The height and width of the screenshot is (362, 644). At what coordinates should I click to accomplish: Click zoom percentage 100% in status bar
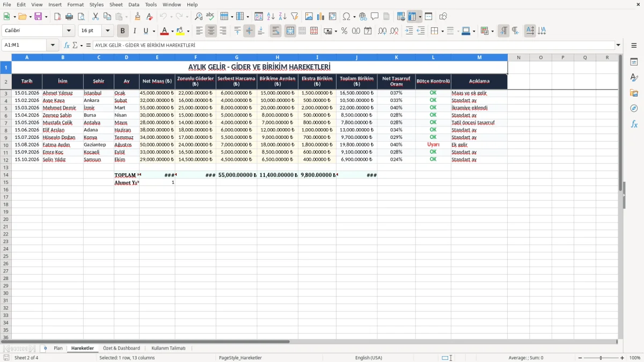(635, 358)
